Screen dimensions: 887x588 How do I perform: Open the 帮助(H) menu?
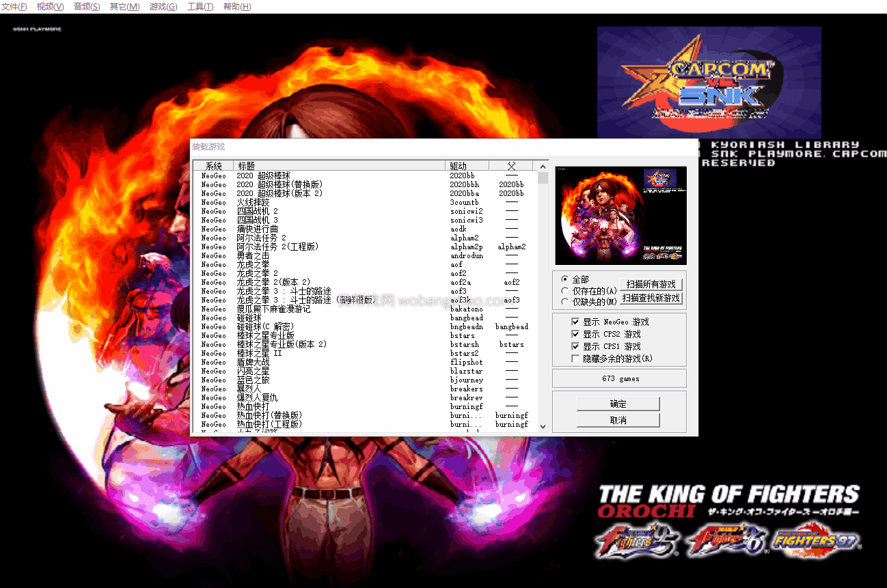coord(236,7)
